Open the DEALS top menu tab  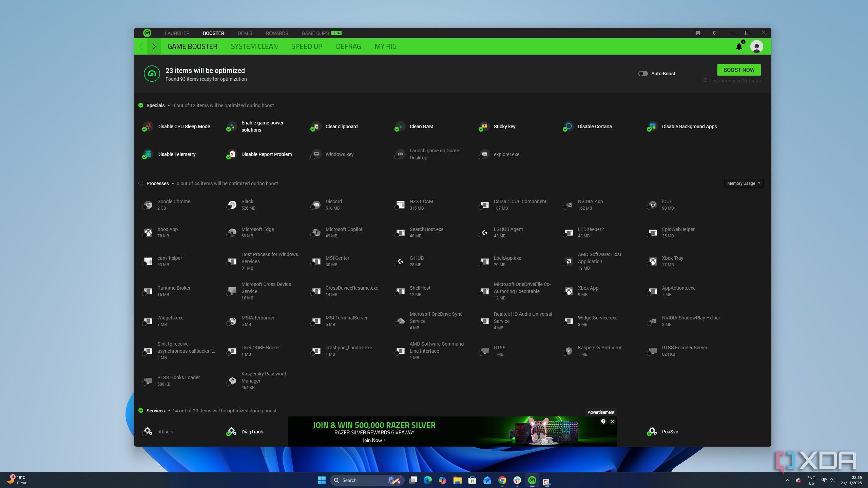[245, 33]
